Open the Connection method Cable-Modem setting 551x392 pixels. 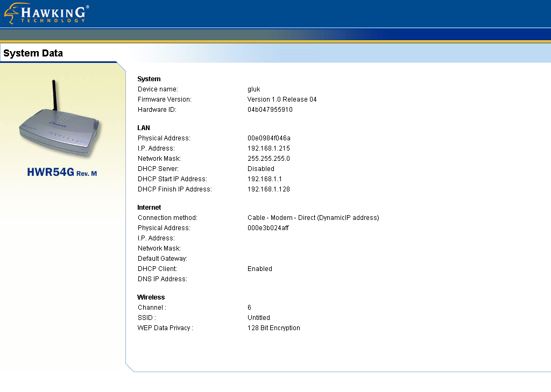pos(312,217)
